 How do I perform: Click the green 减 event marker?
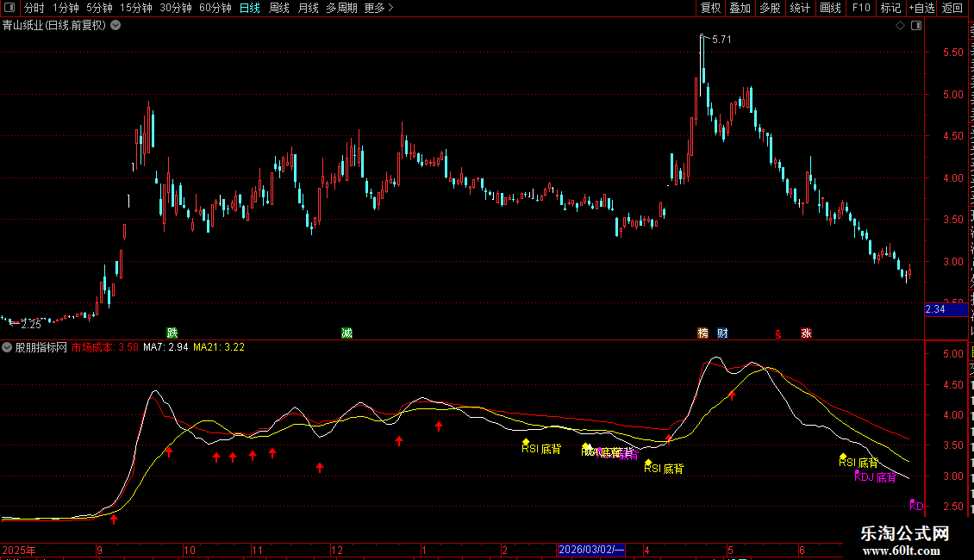tap(347, 333)
